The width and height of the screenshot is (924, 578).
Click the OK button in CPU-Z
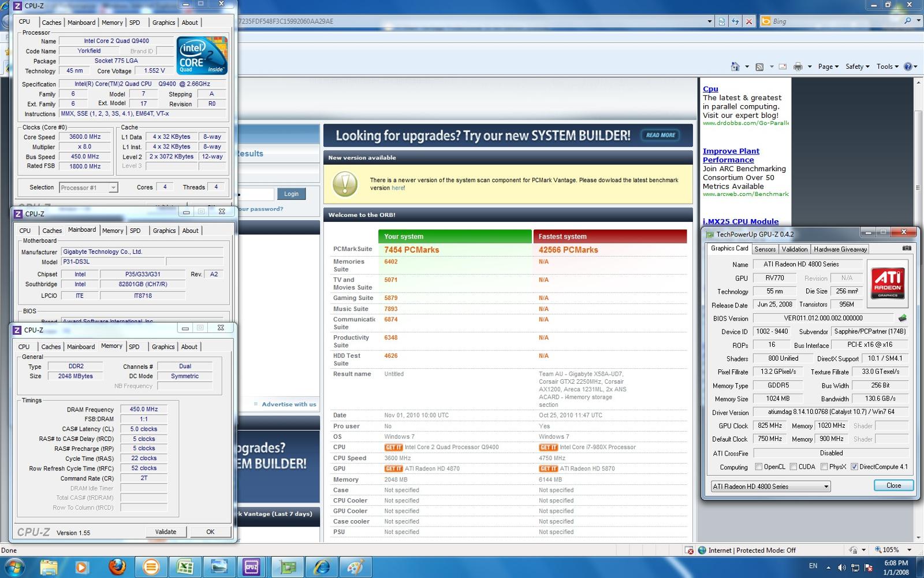point(210,532)
